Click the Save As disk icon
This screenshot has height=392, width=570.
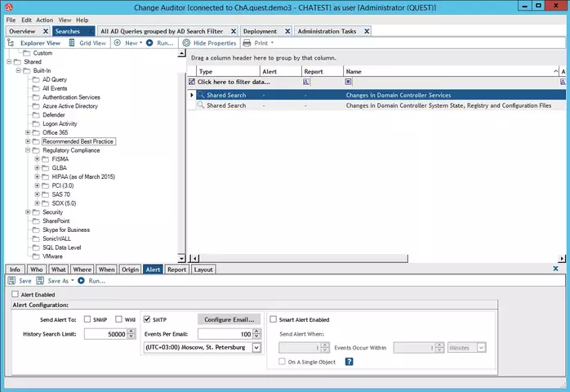(40, 281)
